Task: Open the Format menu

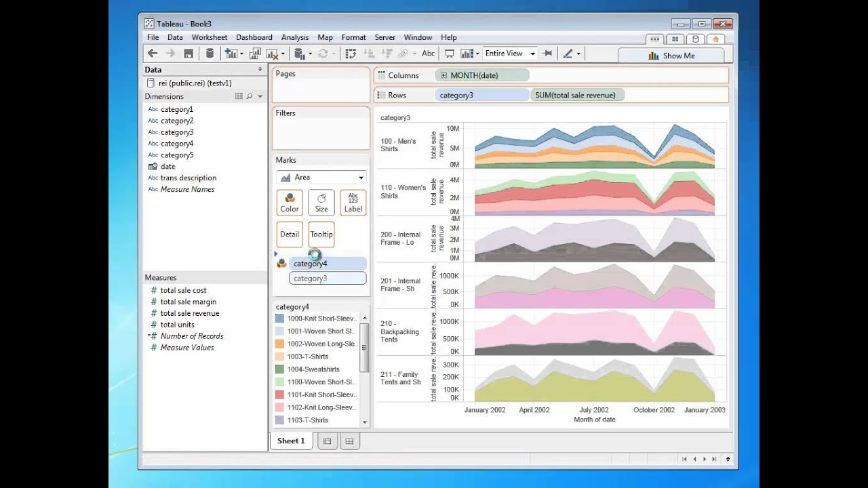Action: 354,37
